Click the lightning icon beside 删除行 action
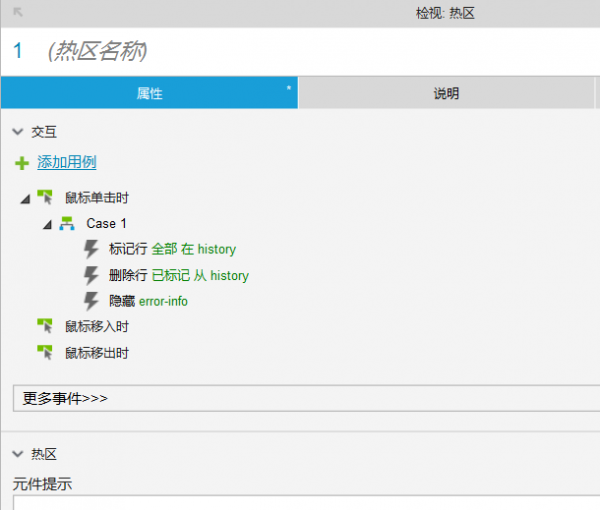Screen dimensions: 600x510 (92, 275)
